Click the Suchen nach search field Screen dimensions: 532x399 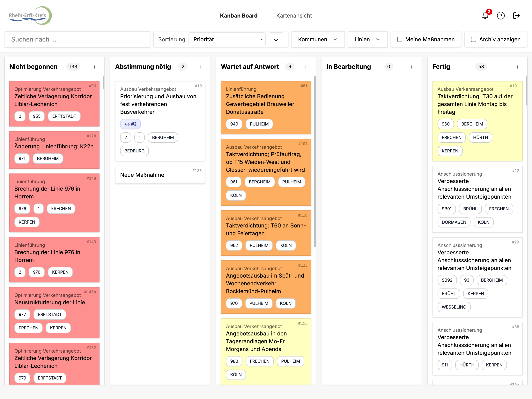click(77, 39)
